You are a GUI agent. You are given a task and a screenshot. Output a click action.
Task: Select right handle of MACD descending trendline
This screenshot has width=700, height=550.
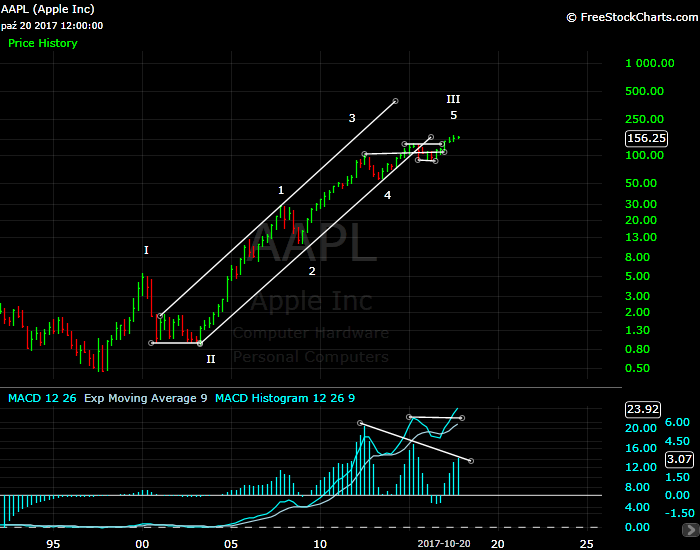click(471, 461)
